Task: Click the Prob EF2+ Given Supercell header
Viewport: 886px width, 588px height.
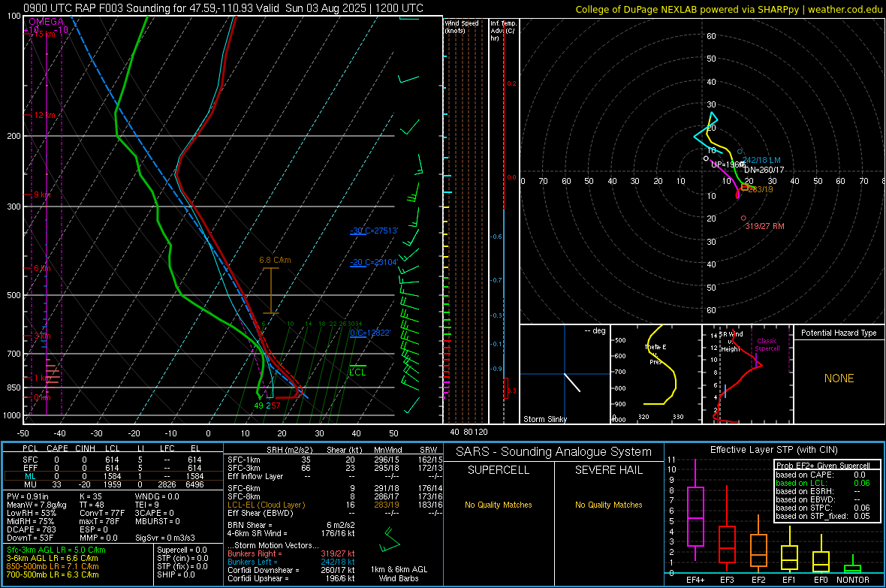Action: click(x=823, y=466)
